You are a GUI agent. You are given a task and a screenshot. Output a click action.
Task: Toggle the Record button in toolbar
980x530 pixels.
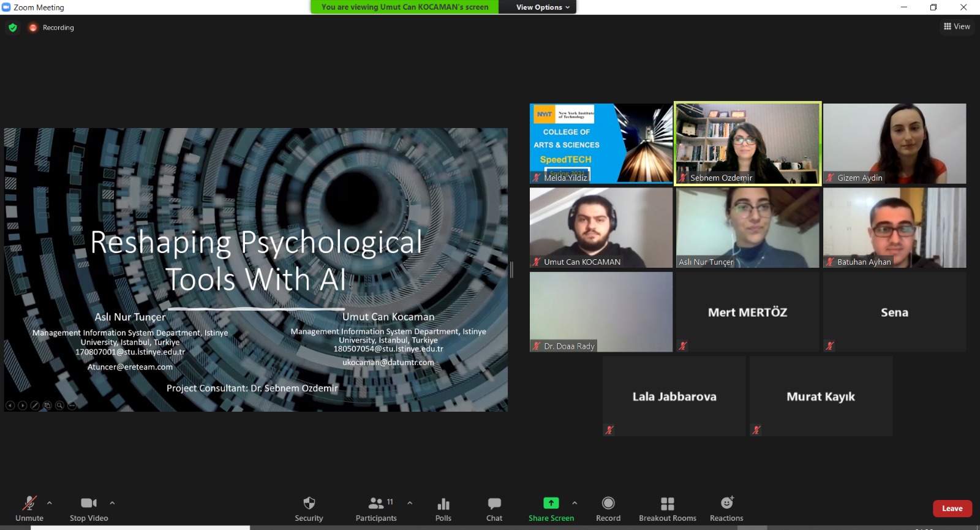[x=608, y=509]
